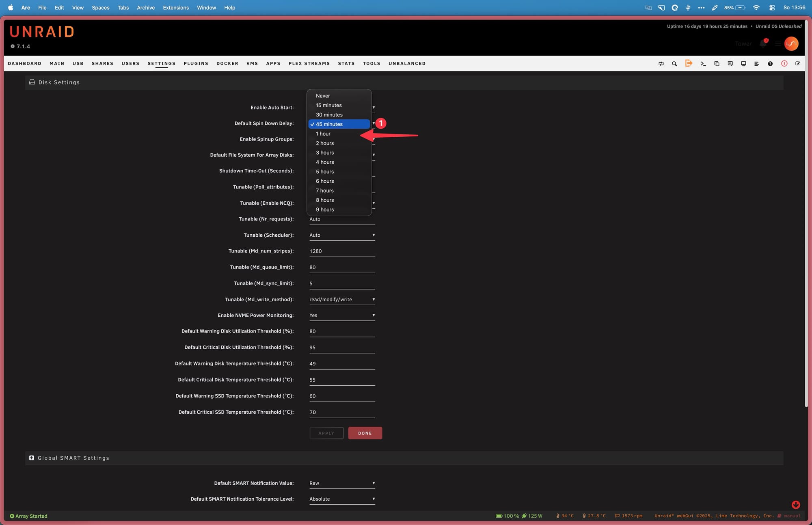Click the system info monitor icon
The width and height of the screenshot is (812, 525).
click(x=743, y=64)
